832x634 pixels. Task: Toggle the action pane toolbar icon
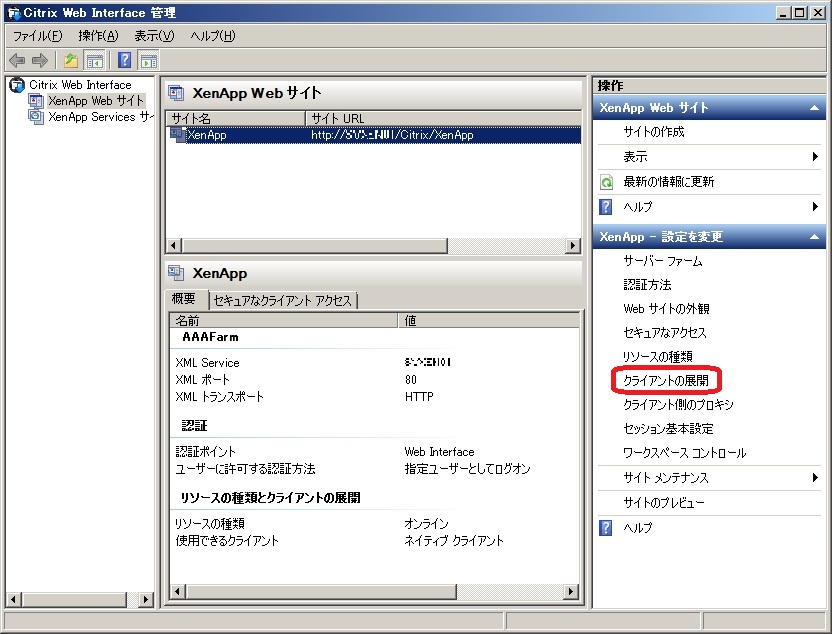pyautogui.click(x=148, y=60)
